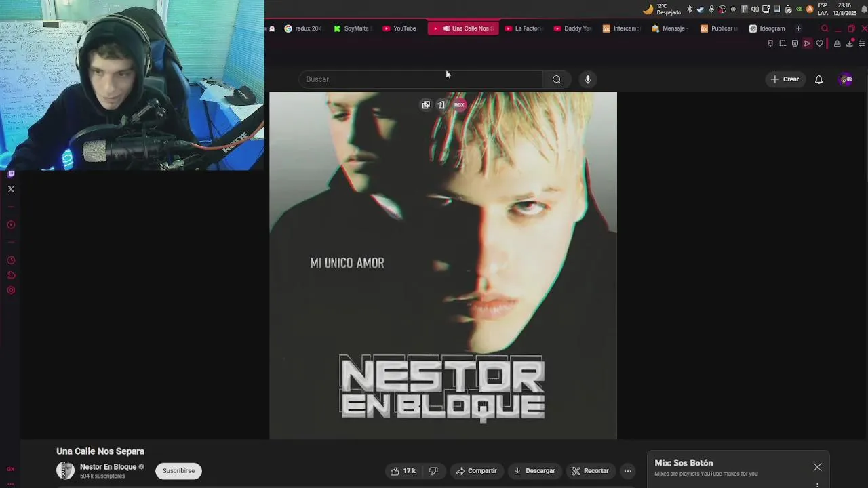The height and width of the screenshot is (488, 868).
Task: Open the browser downloads icon
Action: [850, 43]
